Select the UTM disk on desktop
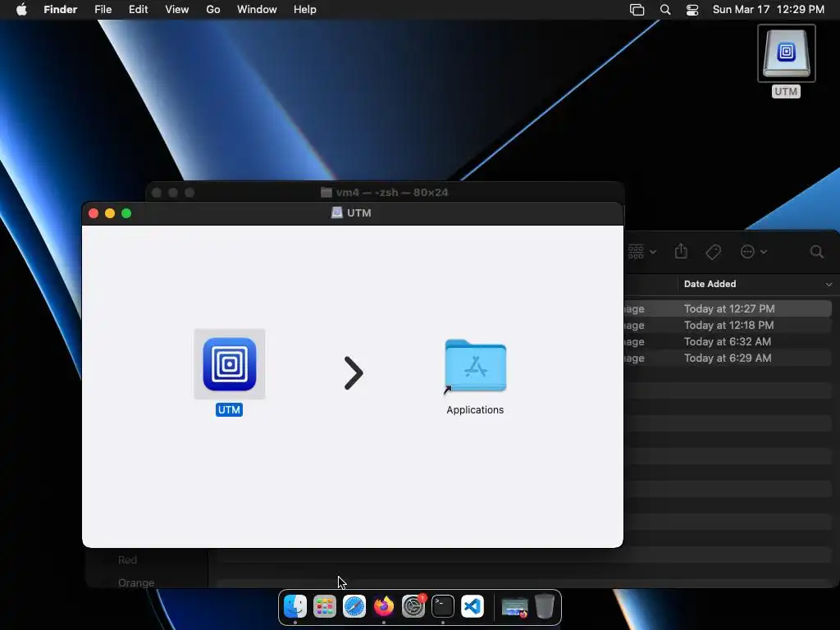Image resolution: width=840 pixels, height=630 pixels. pyautogui.click(x=786, y=53)
